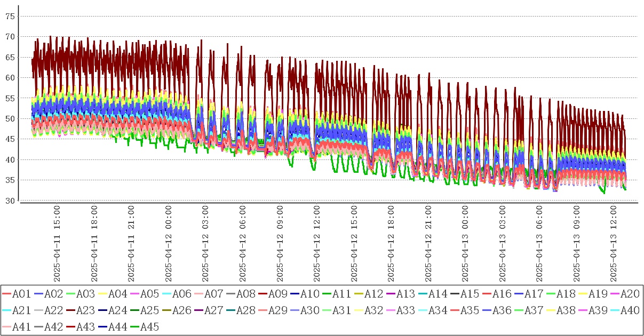Click the 75 value on the y-axis

point(9,17)
